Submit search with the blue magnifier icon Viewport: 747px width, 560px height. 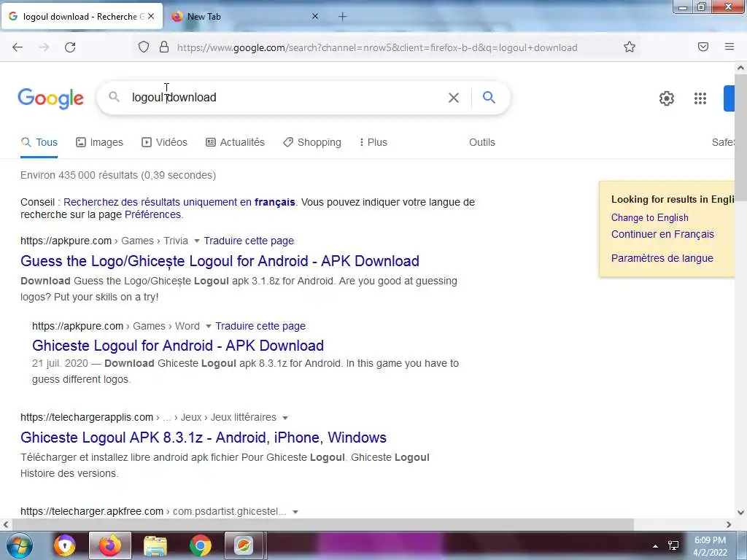[489, 97]
